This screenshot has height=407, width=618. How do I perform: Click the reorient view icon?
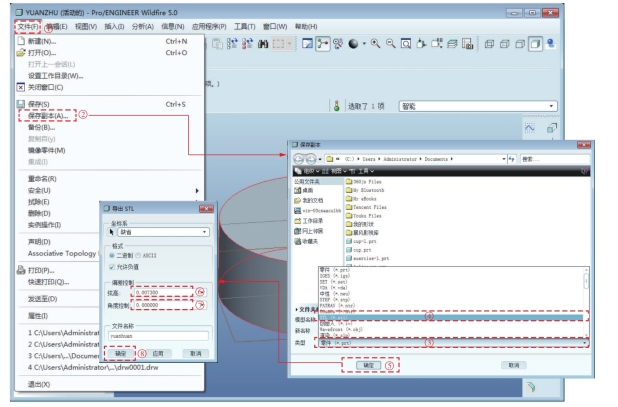click(x=421, y=44)
